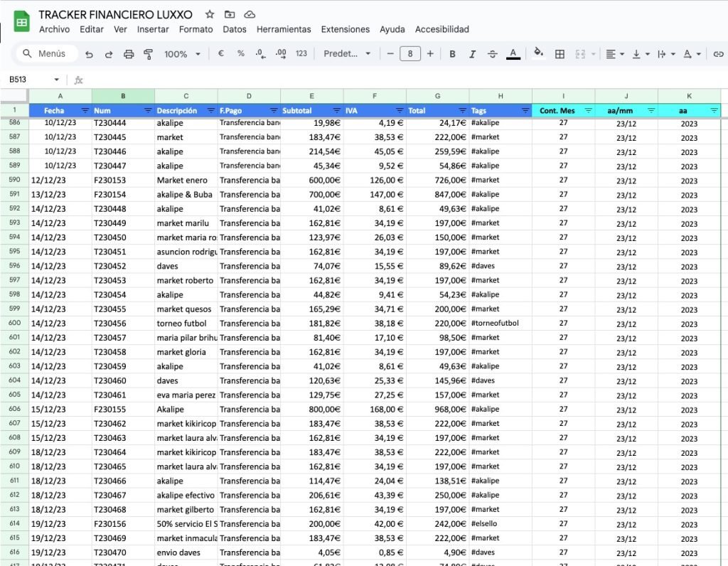Select the Paint format roller icon
Image resolution: width=728 pixels, height=566 pixels.
coord(148,54)
